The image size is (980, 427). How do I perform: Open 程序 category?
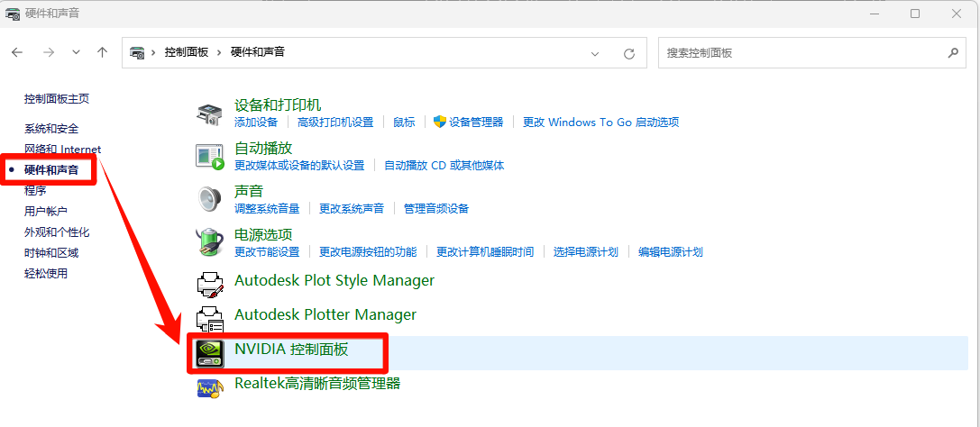coord(35,190)
